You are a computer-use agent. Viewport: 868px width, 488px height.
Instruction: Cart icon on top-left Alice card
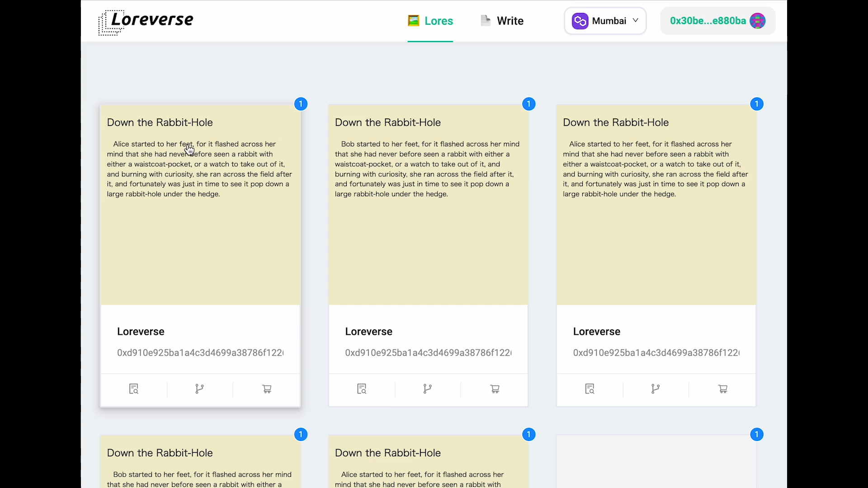267,389
